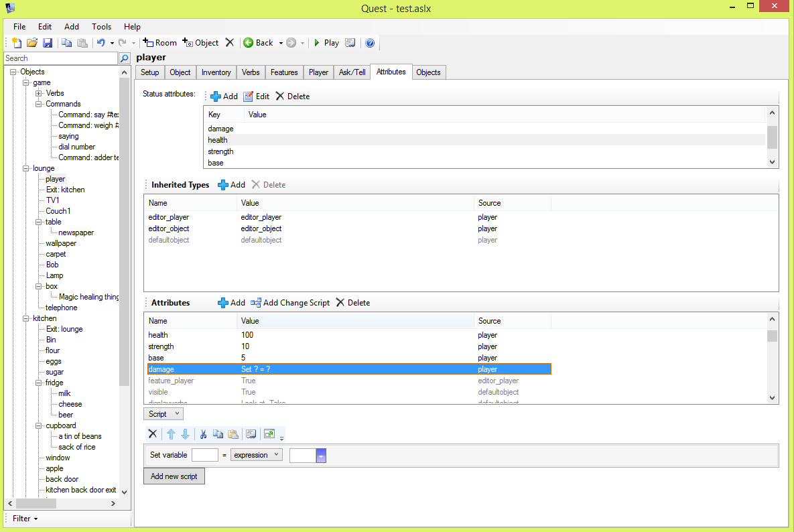Open the purple expression value dropdown
The width and height of the screenshot is (794, 532).
321,456
